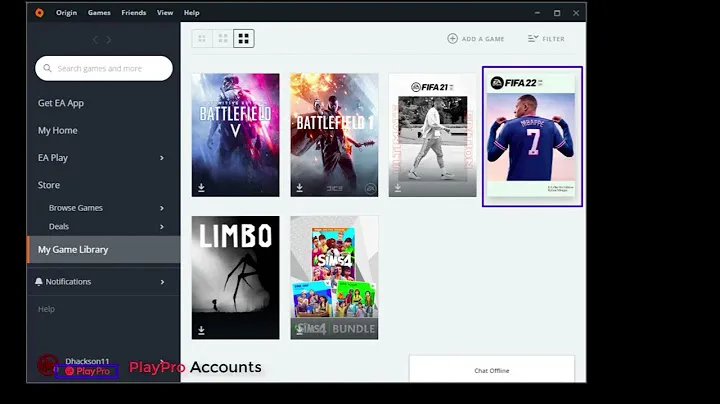Image resolution: width=720 pixels, height=404 pixels.
Task: Click the download icon on Battlefield V
Action: pos(202,187)
